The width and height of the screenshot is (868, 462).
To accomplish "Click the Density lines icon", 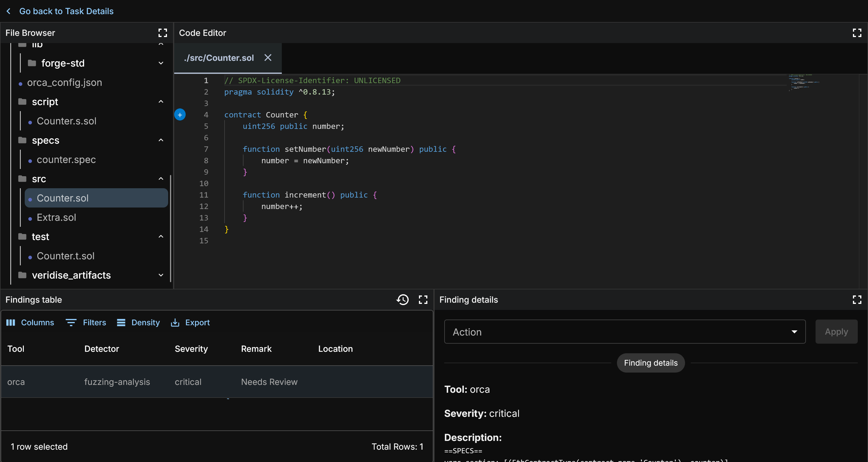I will (121, 323).
